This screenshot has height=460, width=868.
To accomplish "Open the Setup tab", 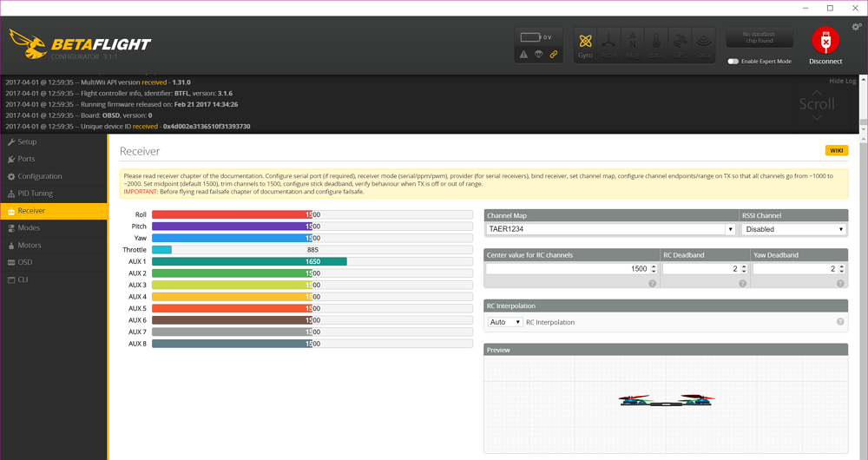I will [x=54, y=141].
